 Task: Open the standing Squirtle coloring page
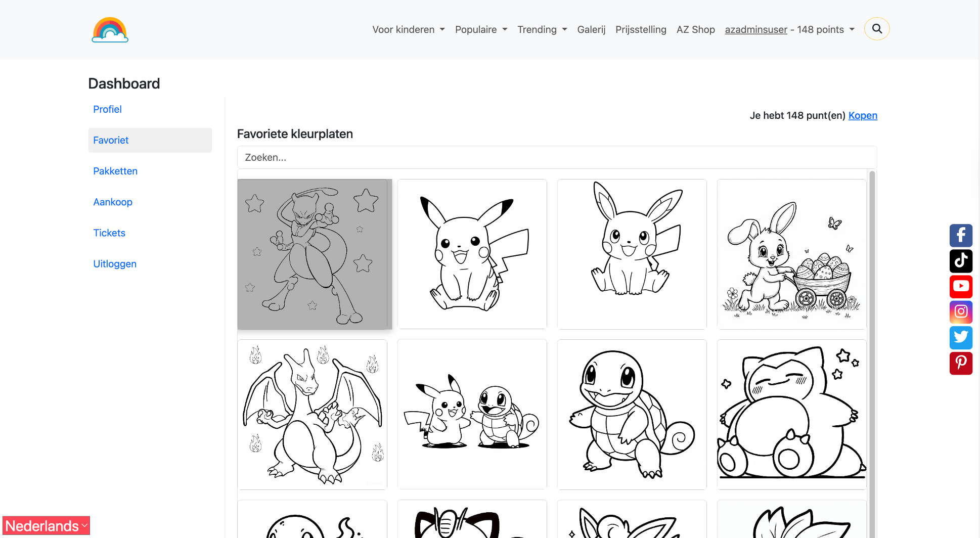[632, 414]
